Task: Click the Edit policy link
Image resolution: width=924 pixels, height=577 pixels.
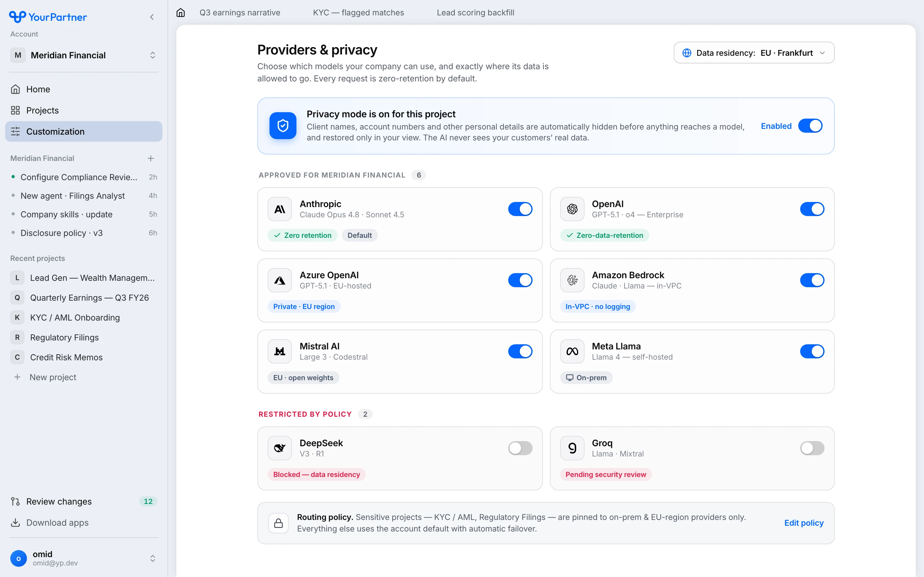Action: click(804, 523)
